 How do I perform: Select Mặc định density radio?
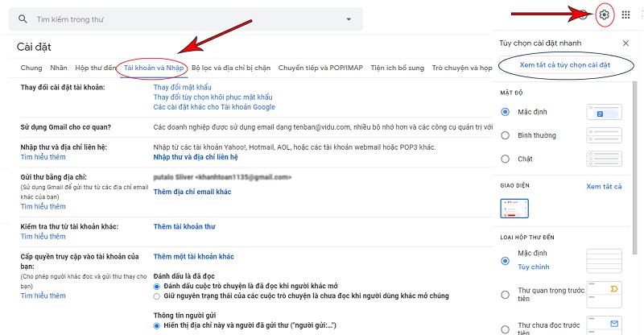pyautogui.click(x=506, y=112)
